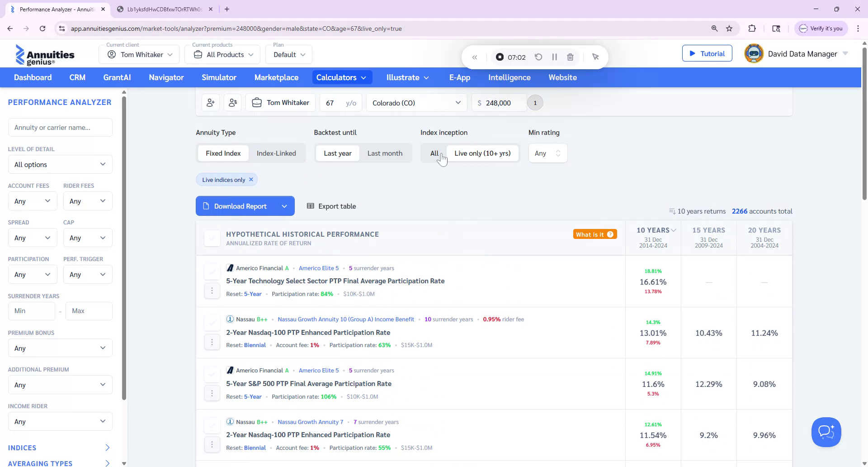Screen dimensions: 868x467
Task: Click the Annuities Genius logo
Action: [x=45, y=54]
